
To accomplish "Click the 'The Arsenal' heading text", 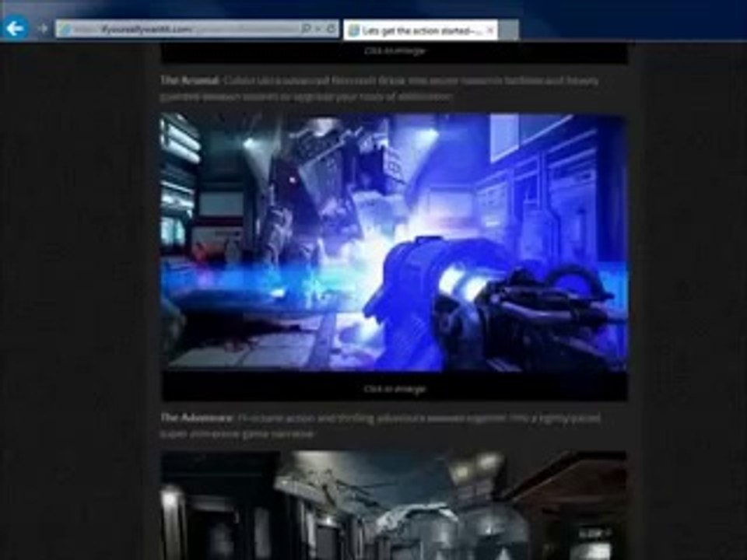I will 190,80.
